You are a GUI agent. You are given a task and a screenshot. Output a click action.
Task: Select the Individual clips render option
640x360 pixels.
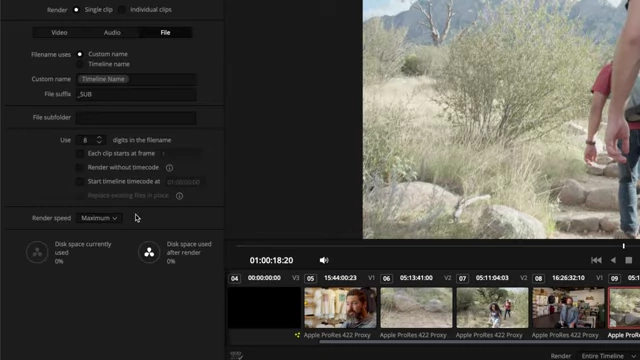click(122, 9)
